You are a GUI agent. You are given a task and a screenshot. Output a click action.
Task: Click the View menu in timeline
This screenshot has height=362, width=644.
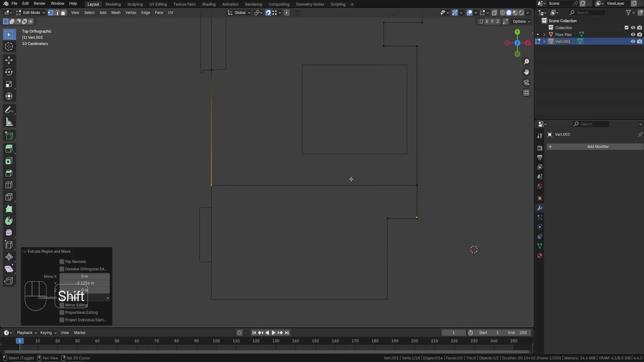click(x=65, y=333)
